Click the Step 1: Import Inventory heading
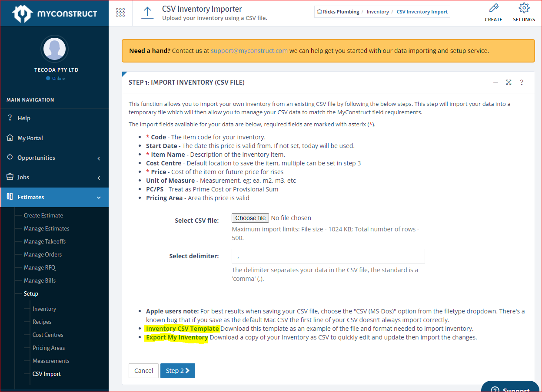542x392 pixels. (x=186, y=82)
